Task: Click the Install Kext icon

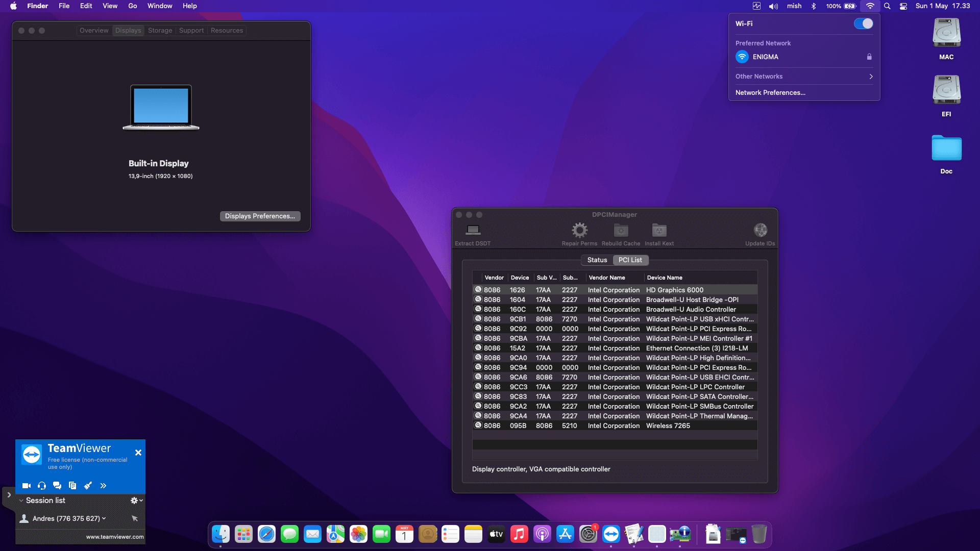Action: click(659, 230)
